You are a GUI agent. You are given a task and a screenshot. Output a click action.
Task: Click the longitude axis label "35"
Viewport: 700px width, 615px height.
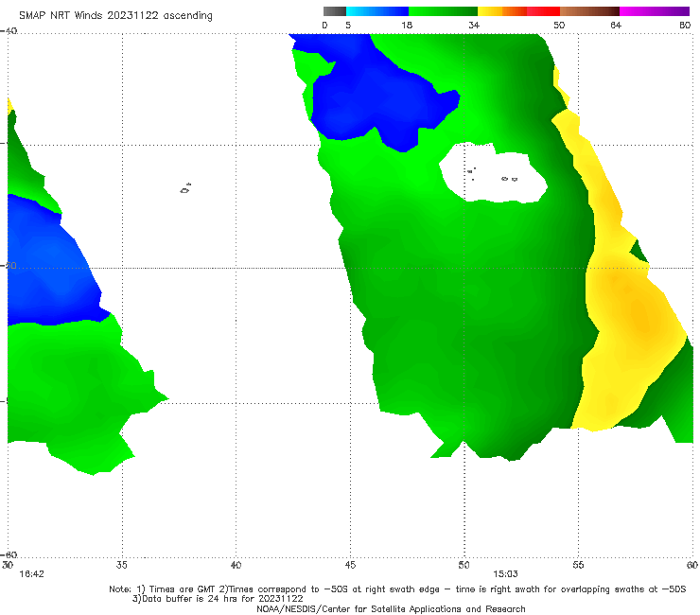tap(121, 565)
